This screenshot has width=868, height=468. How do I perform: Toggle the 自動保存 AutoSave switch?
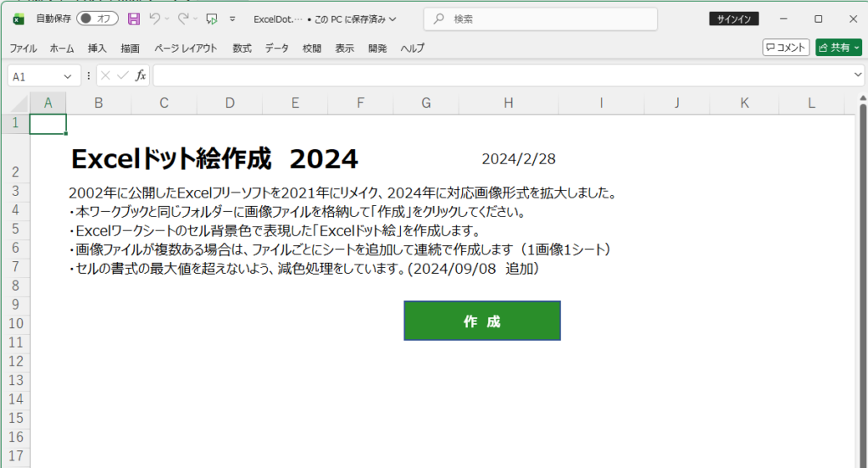coord(97,19)
